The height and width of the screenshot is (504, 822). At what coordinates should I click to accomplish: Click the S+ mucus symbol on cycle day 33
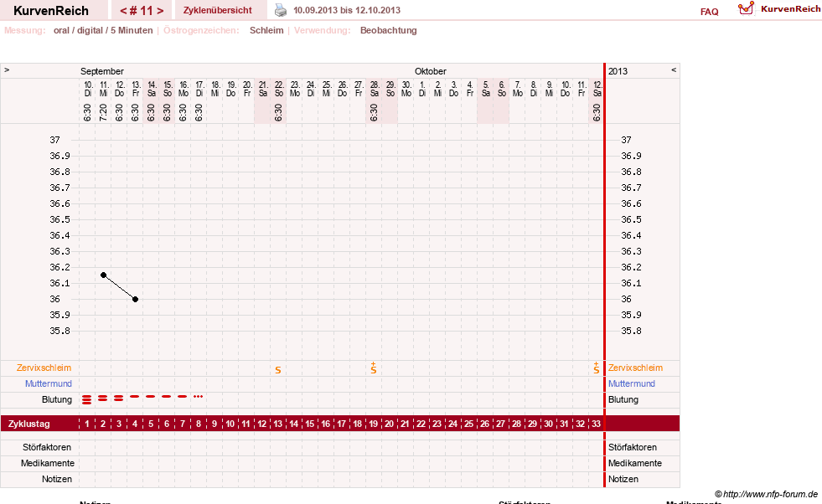coord(596,368)
